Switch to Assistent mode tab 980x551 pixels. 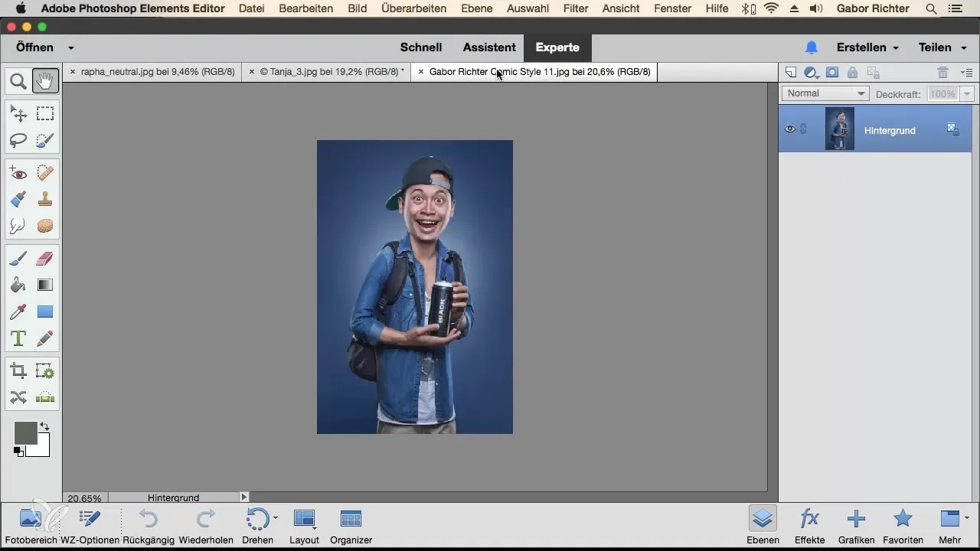coord(488,47)
